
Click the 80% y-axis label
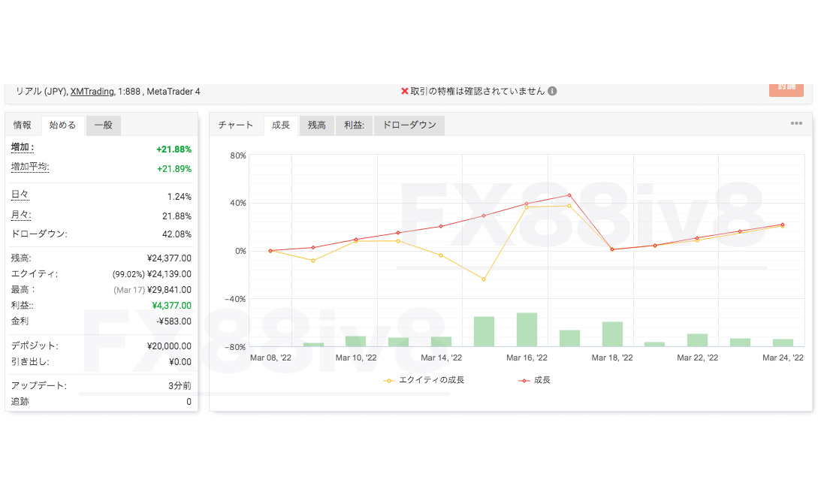(238, 155)
